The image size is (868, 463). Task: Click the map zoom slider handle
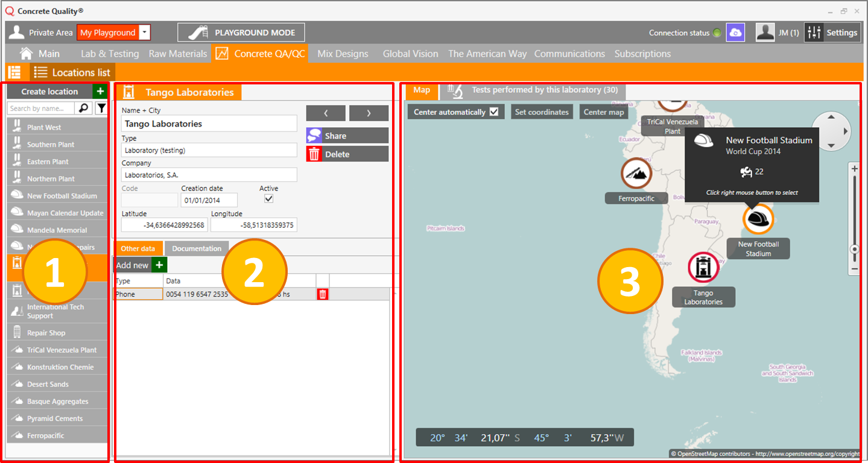tap(854, 249)
